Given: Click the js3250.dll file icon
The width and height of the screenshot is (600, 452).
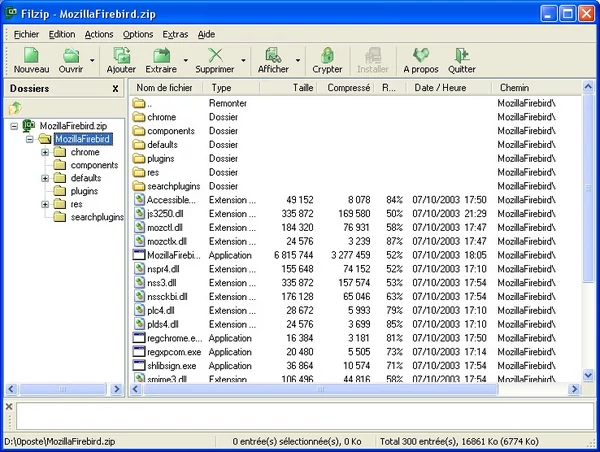Looking at the screenshot, I should click(139, 213).
